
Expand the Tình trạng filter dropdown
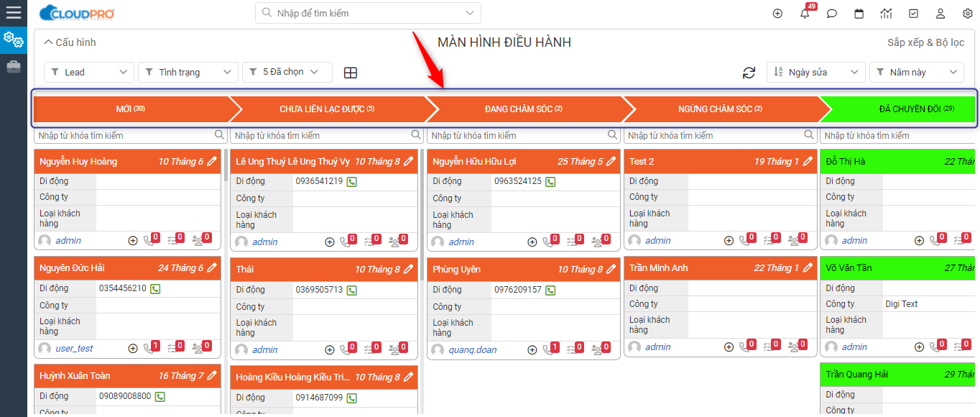188,72
